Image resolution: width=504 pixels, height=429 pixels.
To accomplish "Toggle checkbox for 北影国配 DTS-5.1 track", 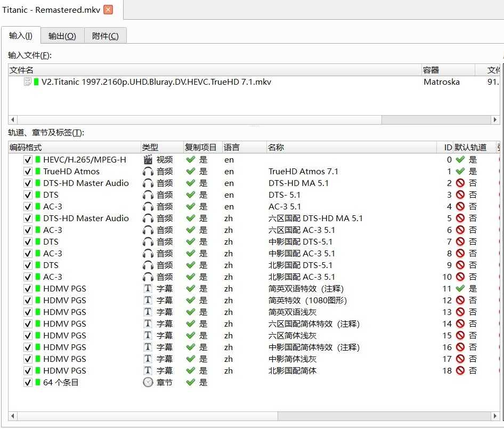I will point(28,265).
